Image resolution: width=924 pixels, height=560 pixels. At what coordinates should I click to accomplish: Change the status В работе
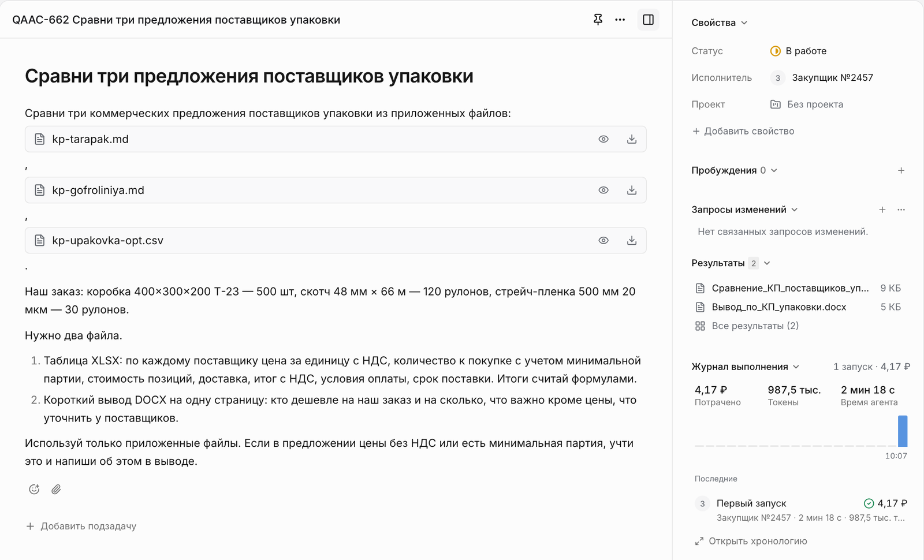[x=798, y=51]
